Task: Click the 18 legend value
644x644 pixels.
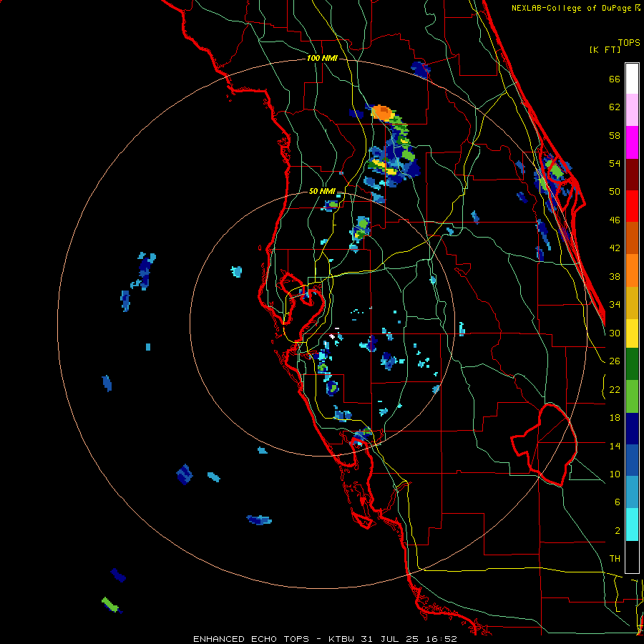Action: pyautogui.click(x=615, y=418)
